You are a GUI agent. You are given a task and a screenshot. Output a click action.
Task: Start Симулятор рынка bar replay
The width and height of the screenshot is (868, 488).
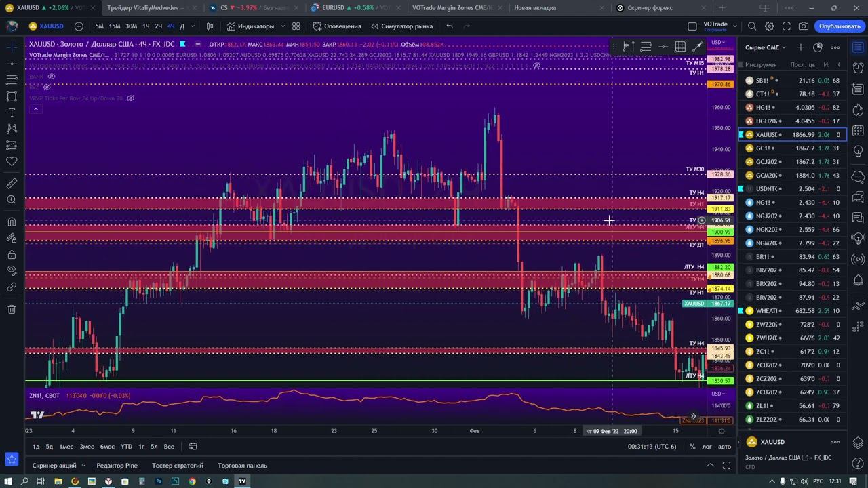tap(401, 26)
